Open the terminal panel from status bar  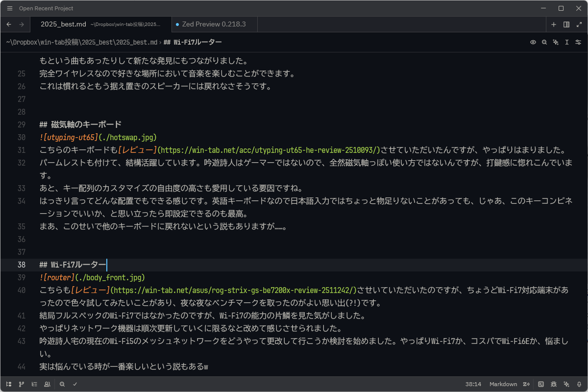point(541,384)
